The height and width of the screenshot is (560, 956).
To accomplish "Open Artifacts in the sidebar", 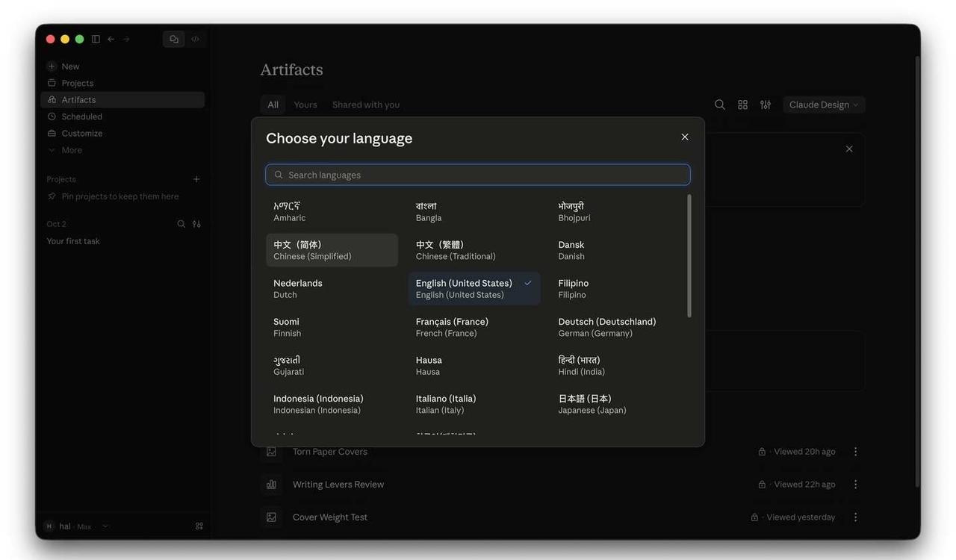I will click(122, 99).
